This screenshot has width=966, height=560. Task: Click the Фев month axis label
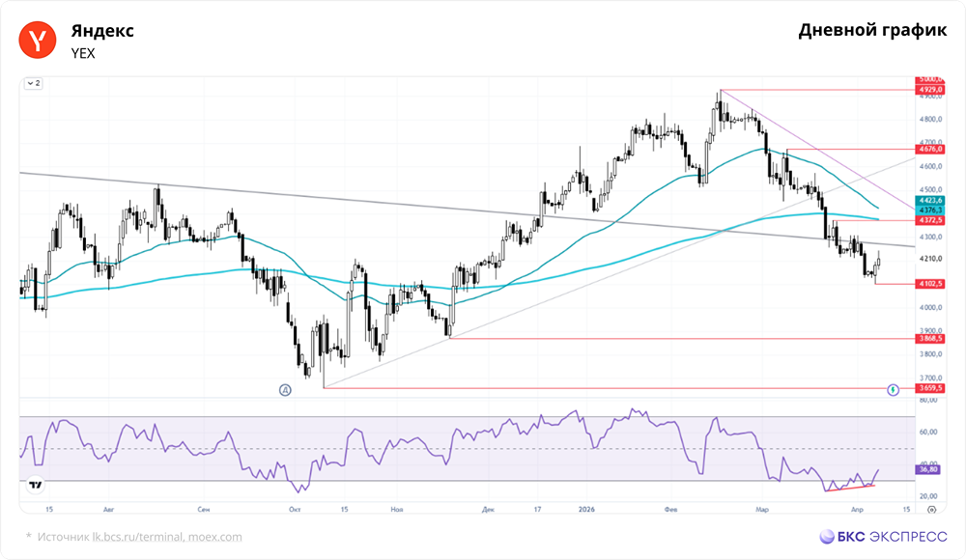tap(671, 510)
